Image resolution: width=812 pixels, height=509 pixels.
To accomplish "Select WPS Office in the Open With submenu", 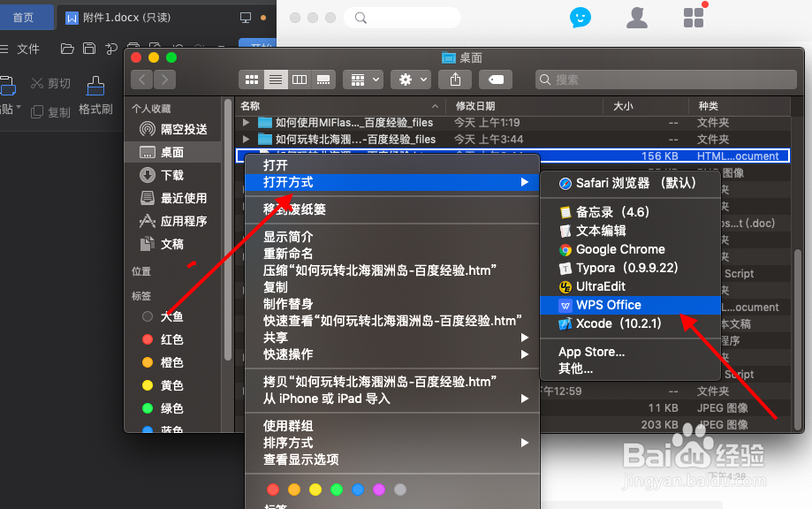I will [x=610, y=307].
